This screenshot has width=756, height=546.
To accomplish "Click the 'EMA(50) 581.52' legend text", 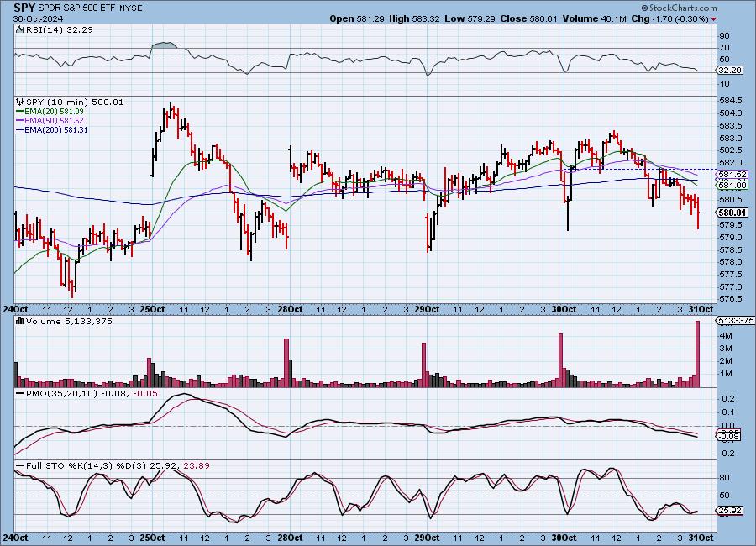I will [54, 121].
